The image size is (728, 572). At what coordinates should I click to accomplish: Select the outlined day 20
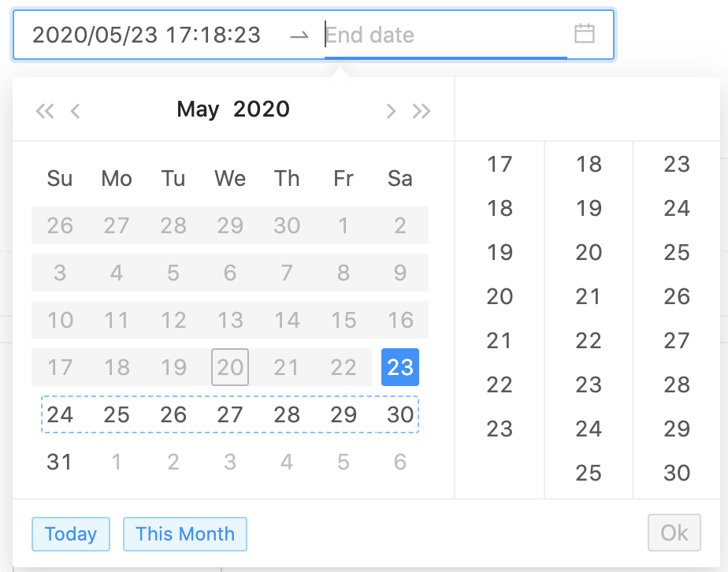tap(230, 367)
